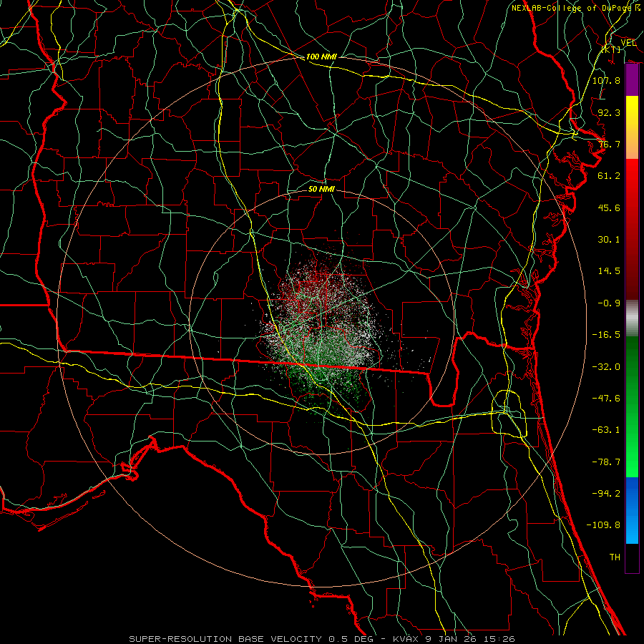Click the Super-Resolution Base Velocity caption
644x644 pixels.
[321, 639]
